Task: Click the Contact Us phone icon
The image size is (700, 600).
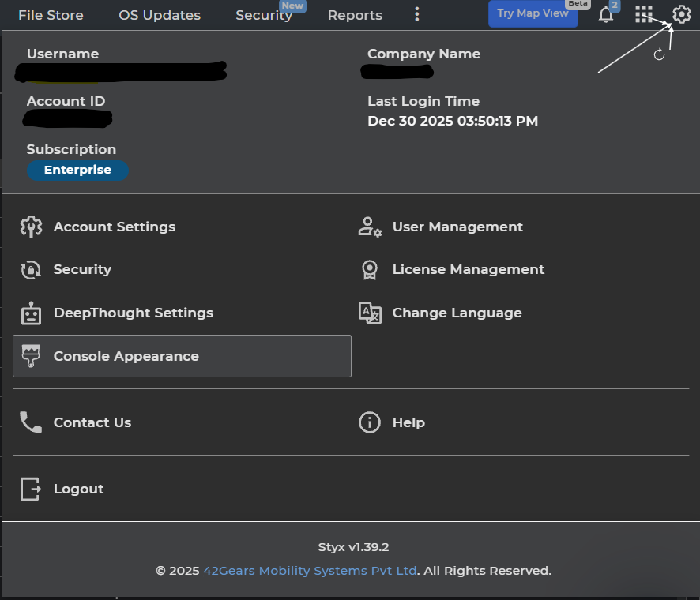Action: (x=31, y=422)
